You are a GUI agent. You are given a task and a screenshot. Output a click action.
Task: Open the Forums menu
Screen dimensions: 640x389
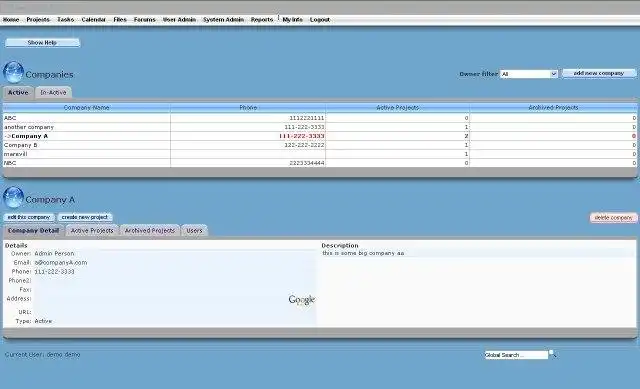[144, 20]
